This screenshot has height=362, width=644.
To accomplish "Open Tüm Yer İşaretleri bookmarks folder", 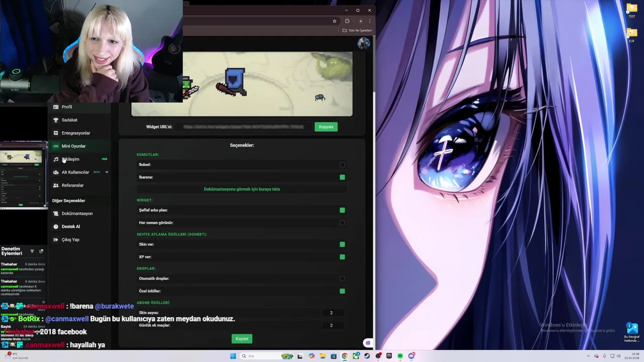I will pos(357,30).
